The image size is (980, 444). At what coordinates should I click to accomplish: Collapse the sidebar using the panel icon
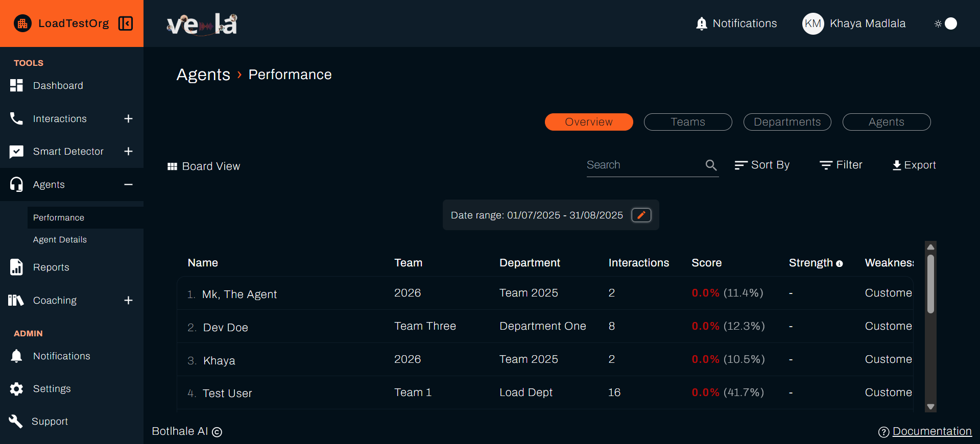tap(126, 23)
